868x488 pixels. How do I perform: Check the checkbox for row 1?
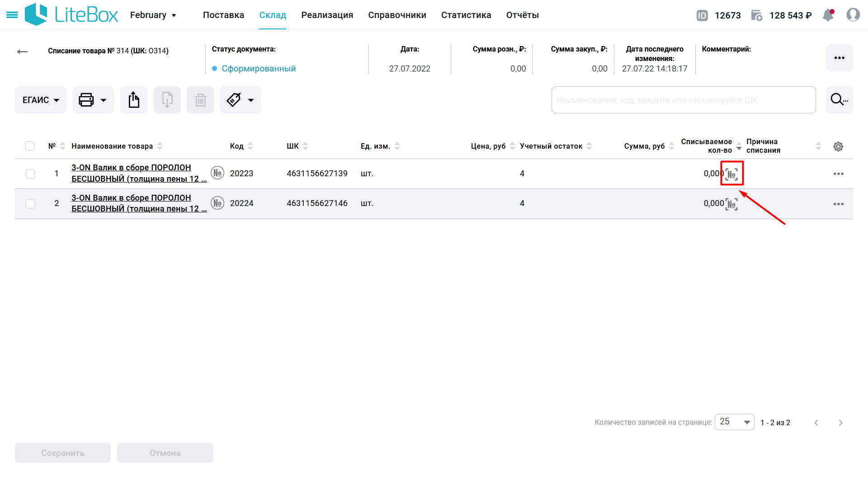(x=30, y=174)
